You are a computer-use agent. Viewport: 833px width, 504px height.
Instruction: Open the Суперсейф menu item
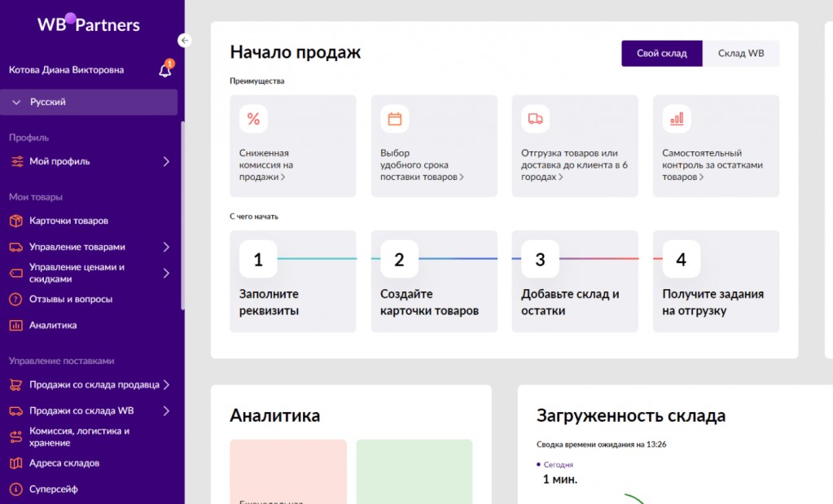[54, 489]
